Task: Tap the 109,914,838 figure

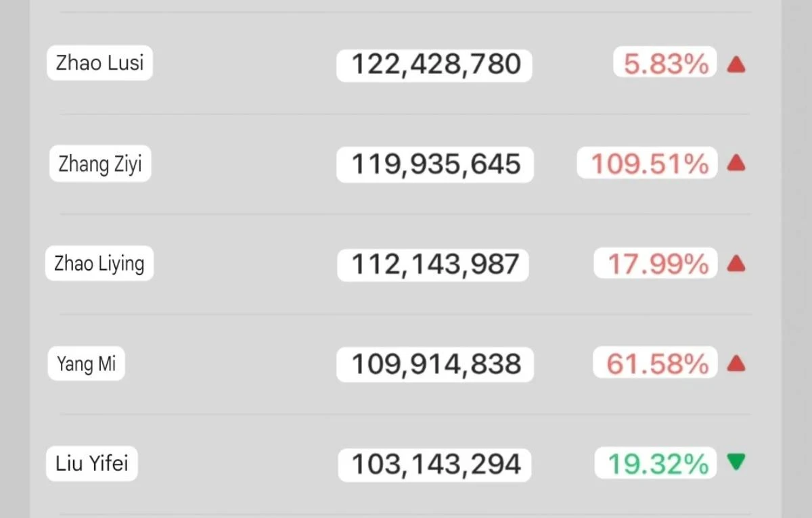Action: (435, 364)
